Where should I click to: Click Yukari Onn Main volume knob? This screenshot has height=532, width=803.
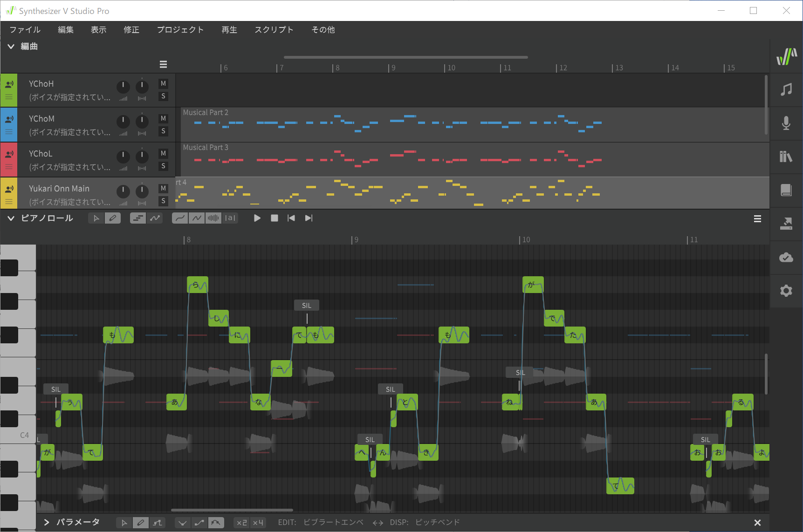tap(123, 191)
